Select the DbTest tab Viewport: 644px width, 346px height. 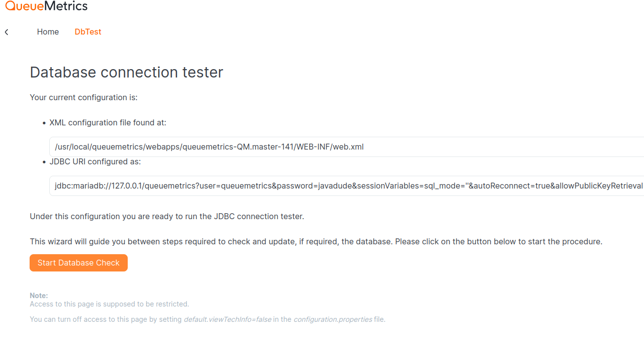point(88,32)
